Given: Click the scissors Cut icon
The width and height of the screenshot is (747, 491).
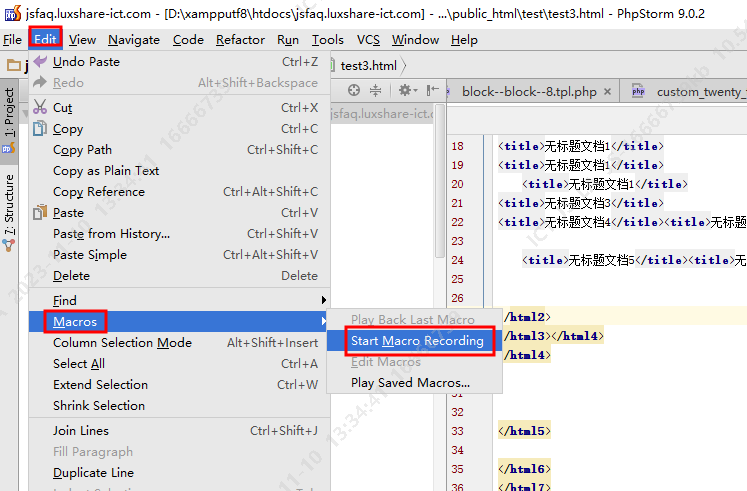Looking at the screenshot, I should 40,108.
